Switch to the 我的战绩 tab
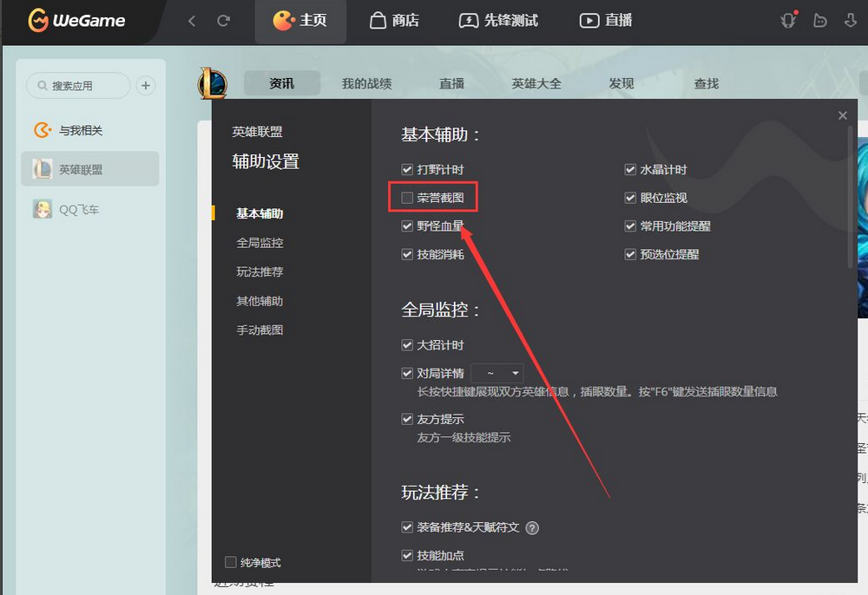The width and height of the screenshot is (868, 595). point(366,83)
